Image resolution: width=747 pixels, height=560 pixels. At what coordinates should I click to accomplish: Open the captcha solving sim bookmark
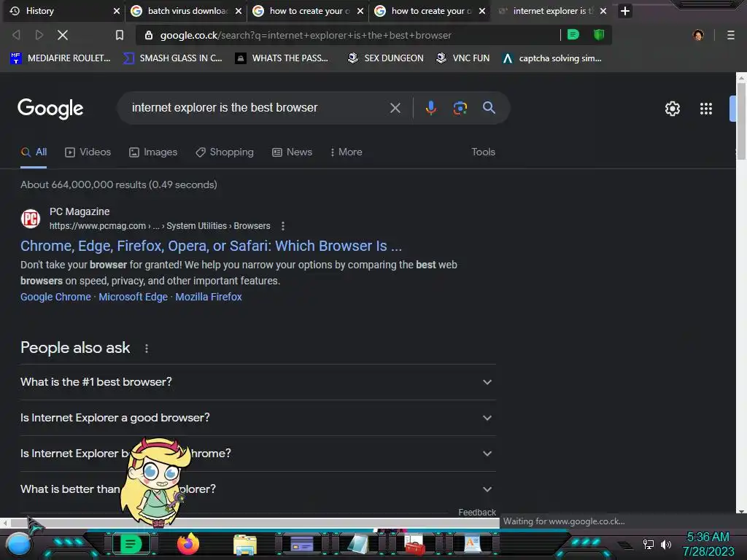552,58
